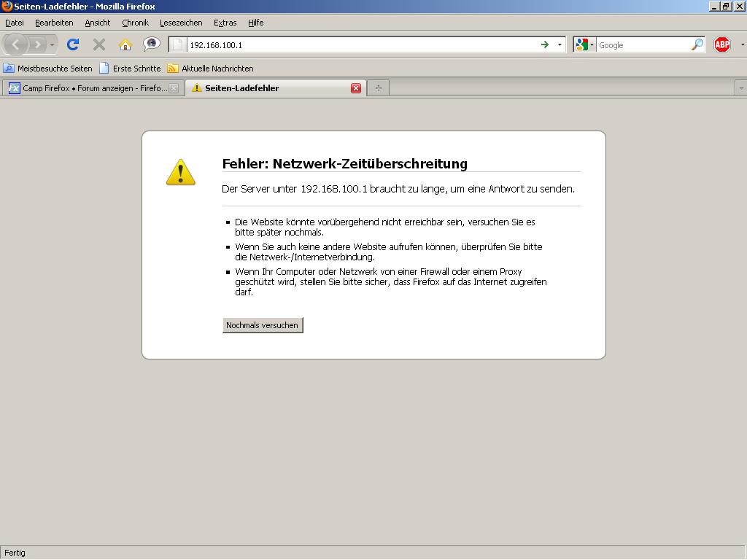Click the green Go arrow
Viewport: 747px width, 560px height.
[x=545, y=44]
